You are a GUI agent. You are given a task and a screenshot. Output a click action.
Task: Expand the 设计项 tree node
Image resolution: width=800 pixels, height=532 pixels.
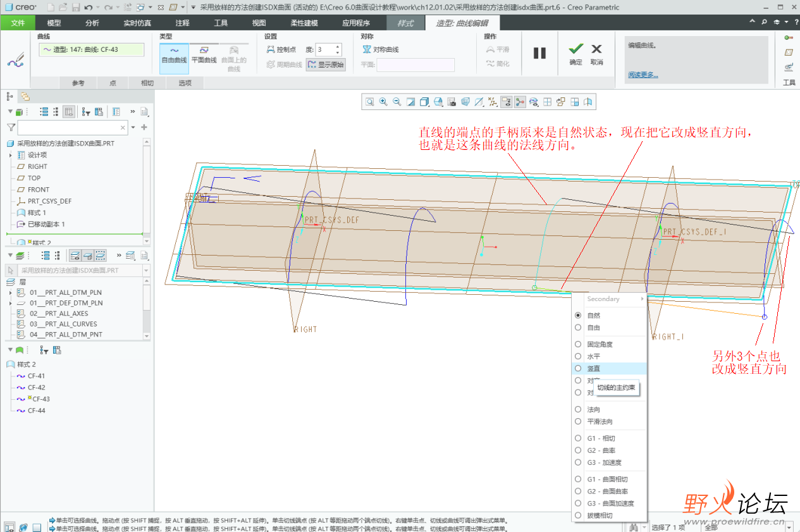tap(11, 155)
